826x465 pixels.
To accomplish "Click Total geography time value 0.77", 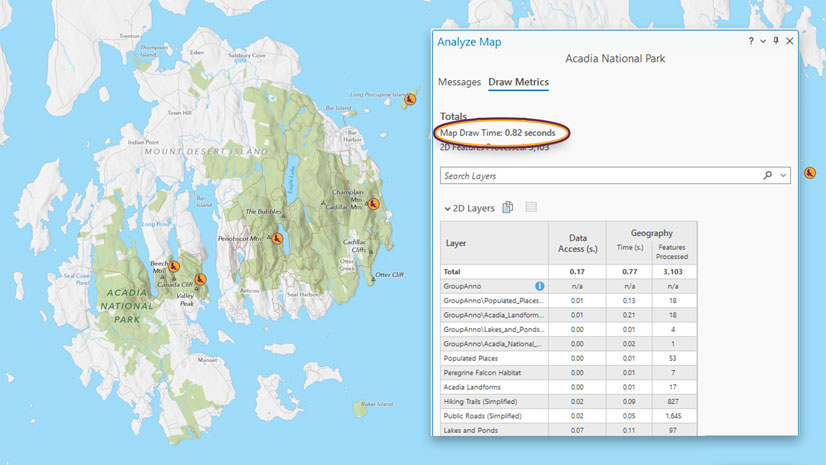I will point(629,272).
